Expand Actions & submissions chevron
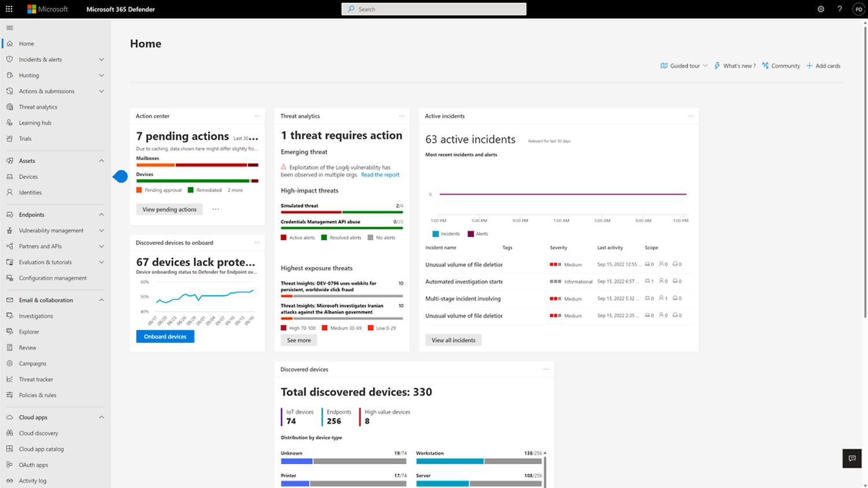Viewport: 868px width, 488px height. [x=101, y=91]
